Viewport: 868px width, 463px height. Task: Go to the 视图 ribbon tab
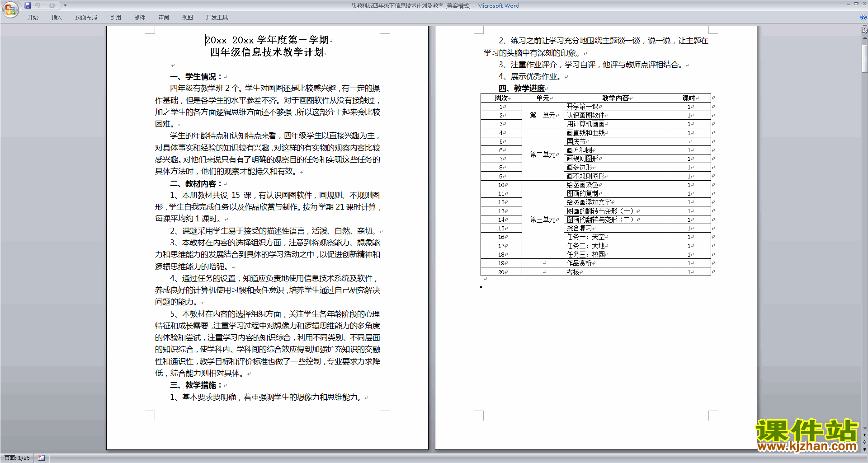[x=188, y=18]
